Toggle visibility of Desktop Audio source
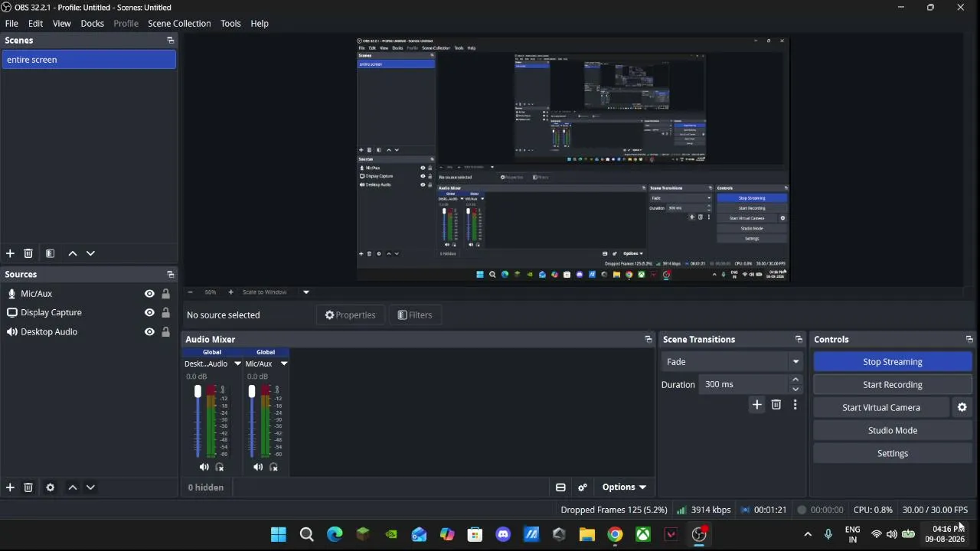 tap(149, 332)
